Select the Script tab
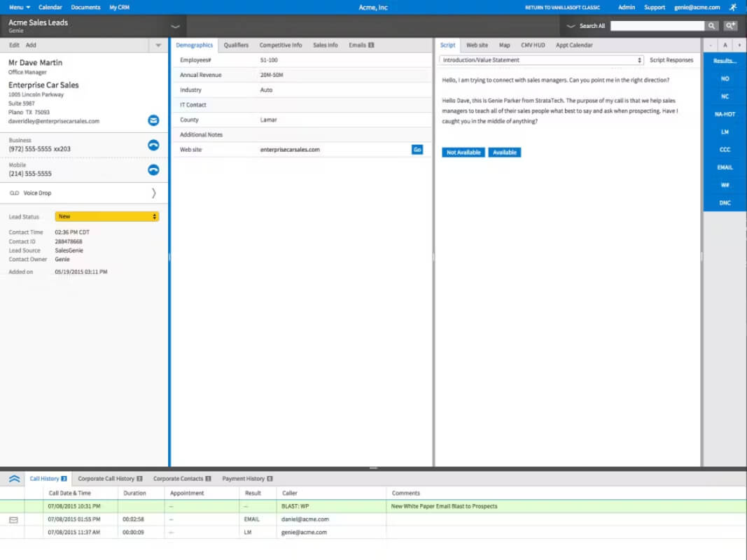747x560 pixels. pyautogui.click(x=448, y=45)
